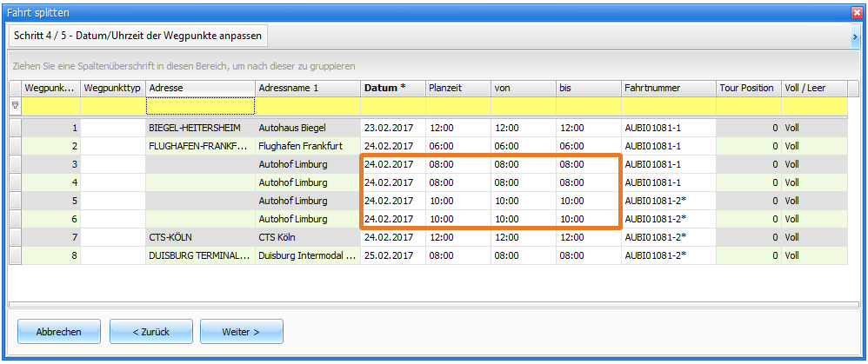Image resolution: width=868 pixels, height=364 pixels.
Task: Select the CTS Köln address name cell
Action: pos(307,237)
